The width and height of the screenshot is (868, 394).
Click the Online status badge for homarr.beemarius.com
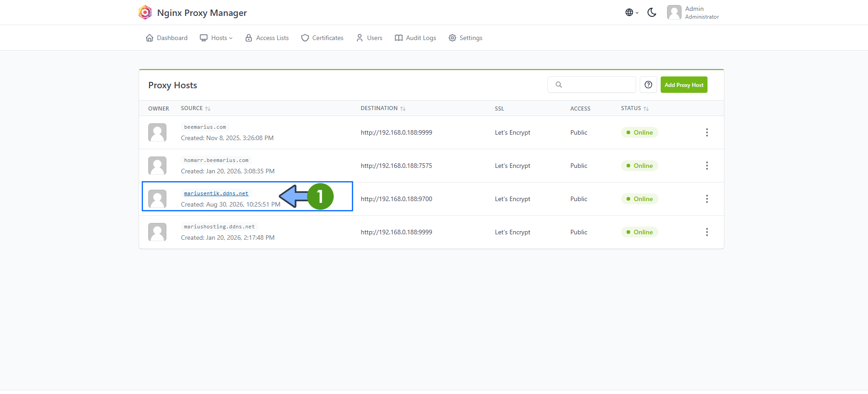pos(639,166)
